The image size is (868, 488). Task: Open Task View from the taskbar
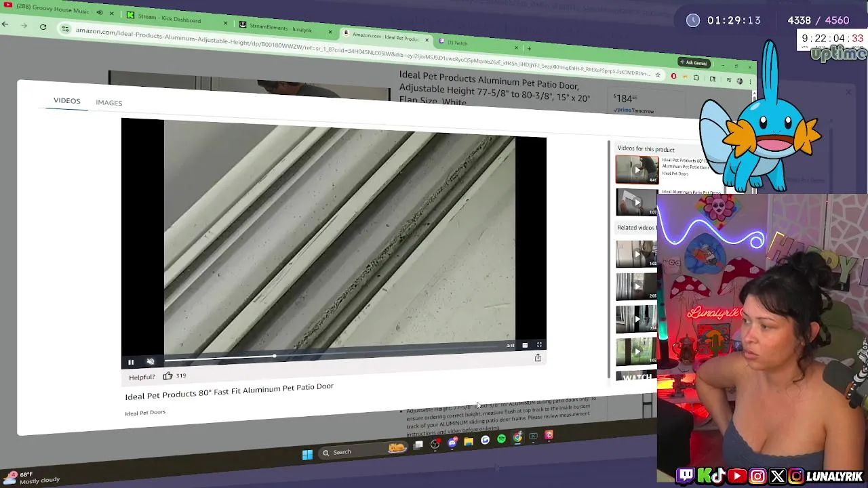tap(418, 445)
